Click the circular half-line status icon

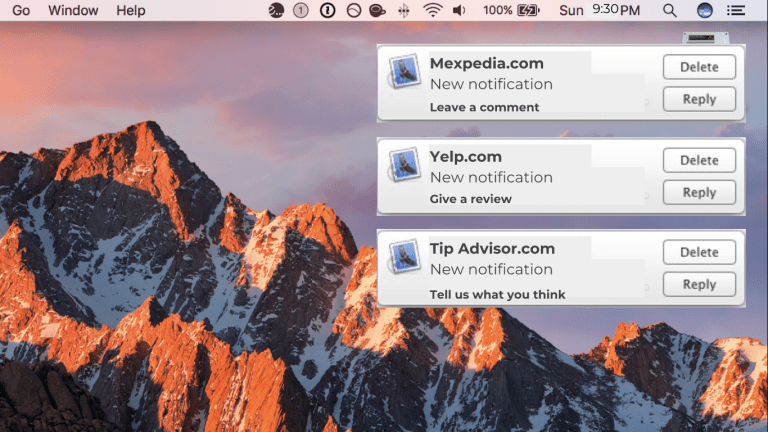click(354, 10)
